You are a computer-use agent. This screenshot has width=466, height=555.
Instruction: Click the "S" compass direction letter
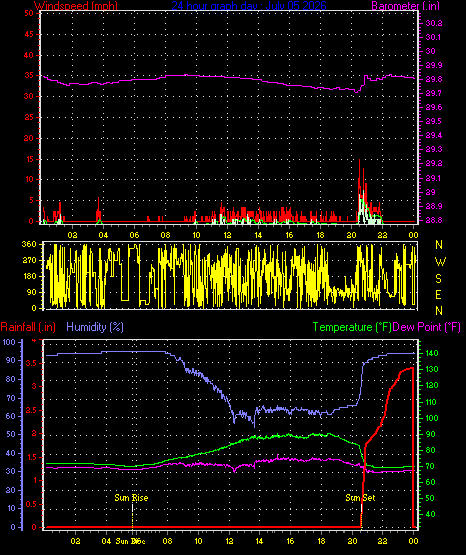[x=438, y=279]
